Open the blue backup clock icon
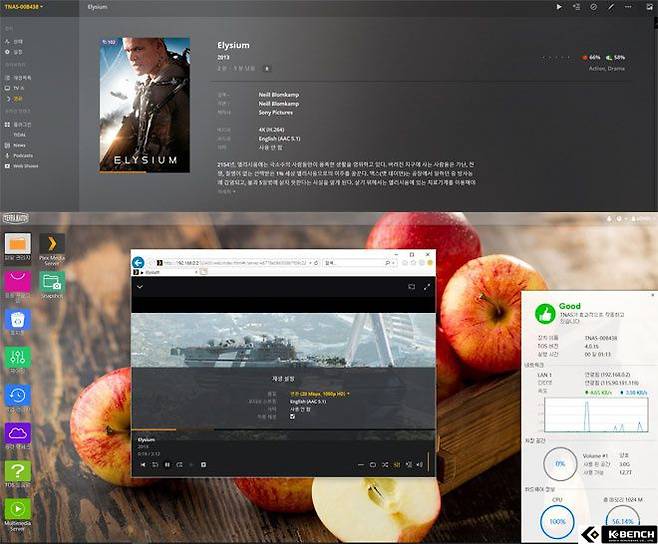 (17, 395)
